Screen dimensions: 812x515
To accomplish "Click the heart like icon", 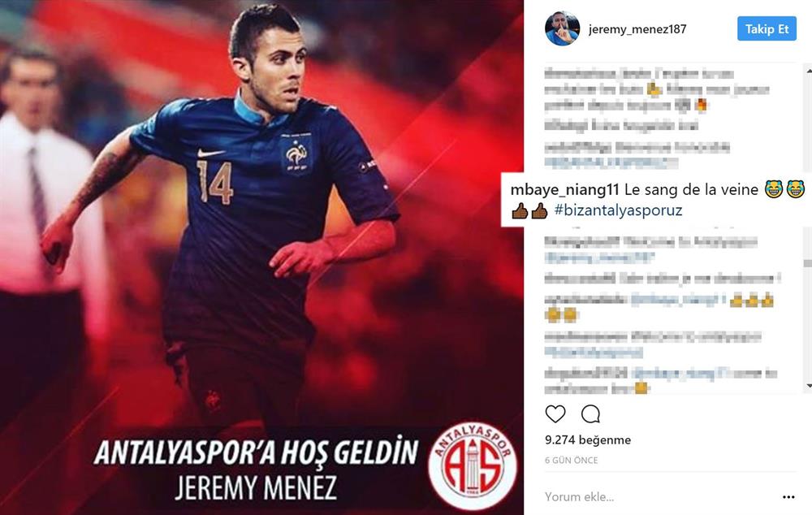I will coord(555,414).
